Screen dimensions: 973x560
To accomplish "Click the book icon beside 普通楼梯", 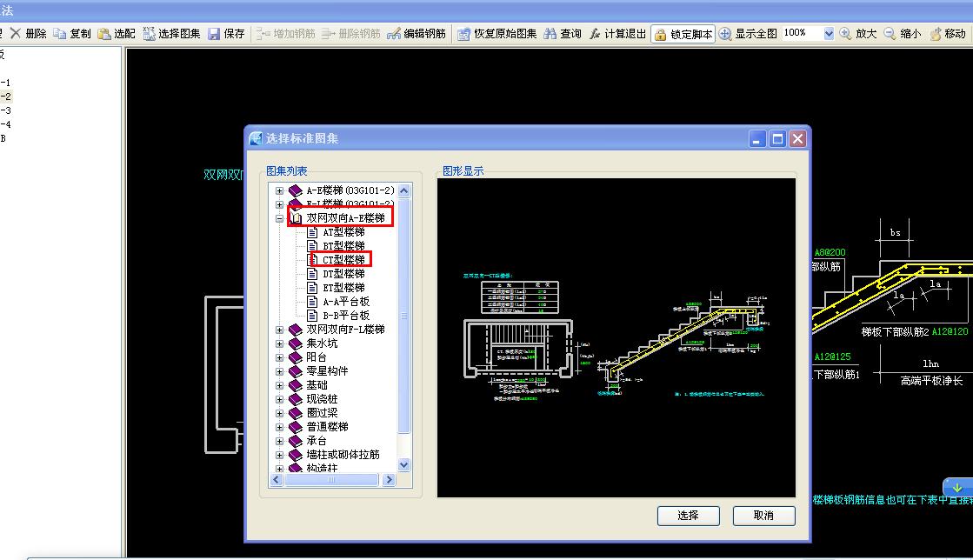I will pyautogui.click(x=296, y=426).
